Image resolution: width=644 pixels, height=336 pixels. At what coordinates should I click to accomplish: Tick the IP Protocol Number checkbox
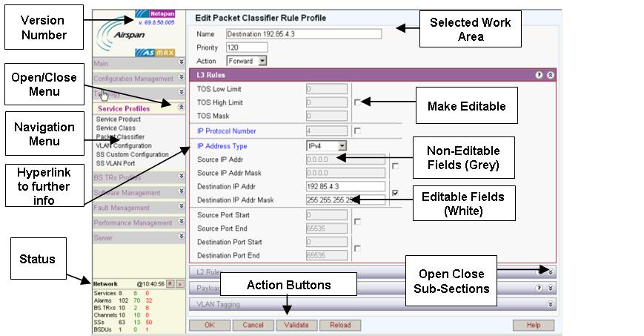357,131
